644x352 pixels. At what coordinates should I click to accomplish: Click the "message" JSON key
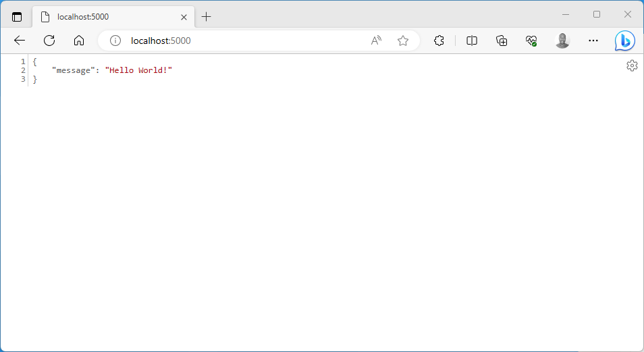click(73, 70)
